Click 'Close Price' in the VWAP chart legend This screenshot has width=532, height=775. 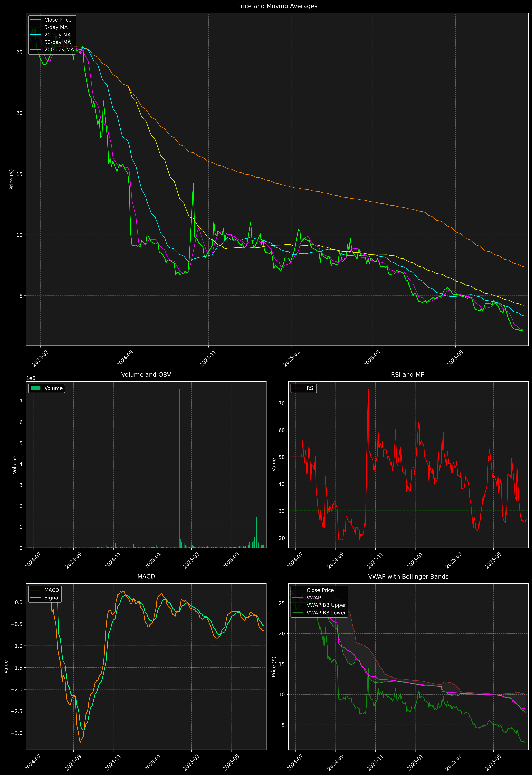tap(320, 590)
